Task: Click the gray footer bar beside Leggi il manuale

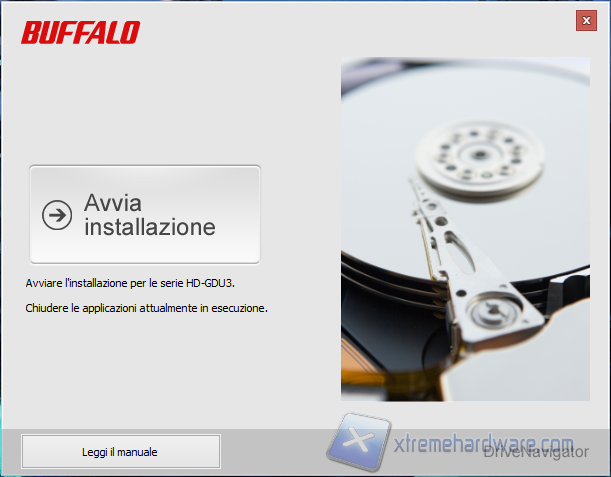Action: [273, 452]
